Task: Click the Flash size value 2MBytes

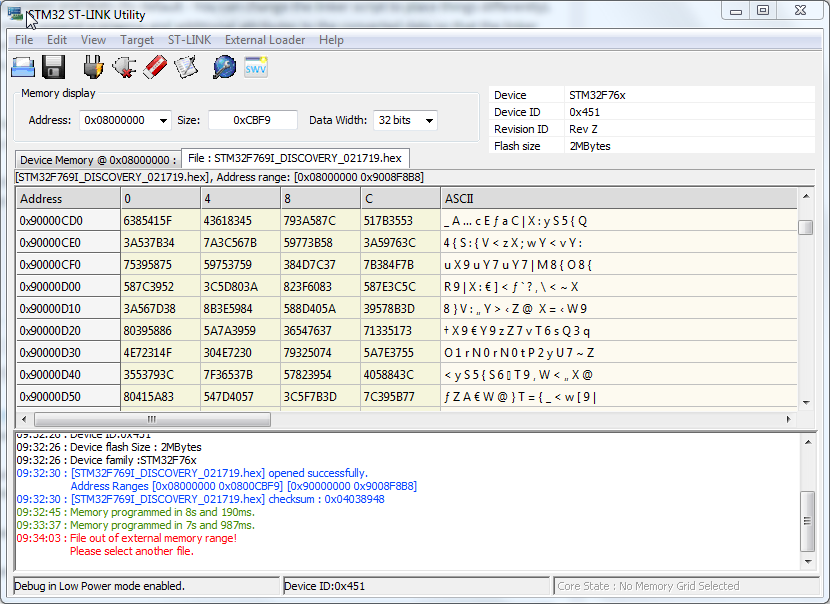Action: (x=590, y=146)
